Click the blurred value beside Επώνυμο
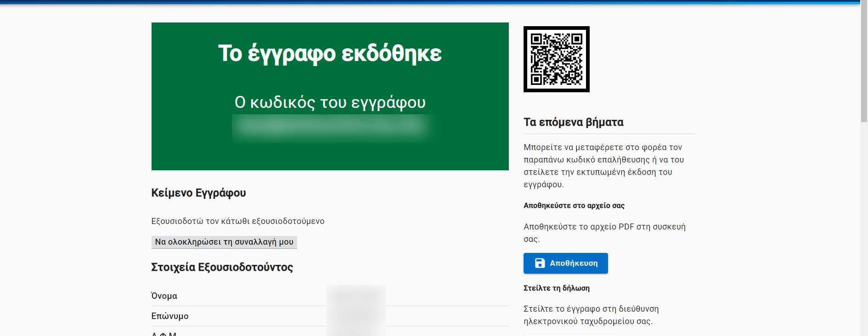Viewport: 868px width, 336px height. 356,316
